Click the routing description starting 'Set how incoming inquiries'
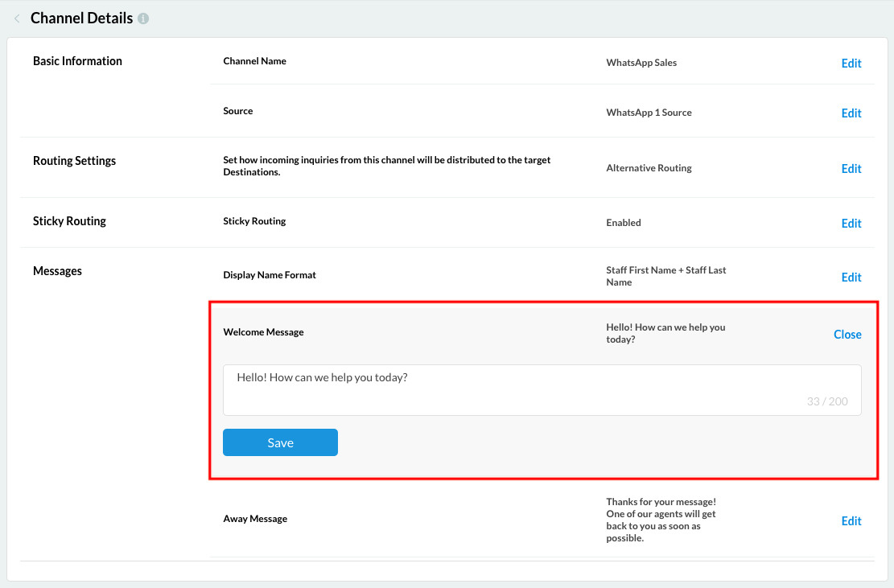This screenshot has height=588, width=894. (x=386, y=166)
